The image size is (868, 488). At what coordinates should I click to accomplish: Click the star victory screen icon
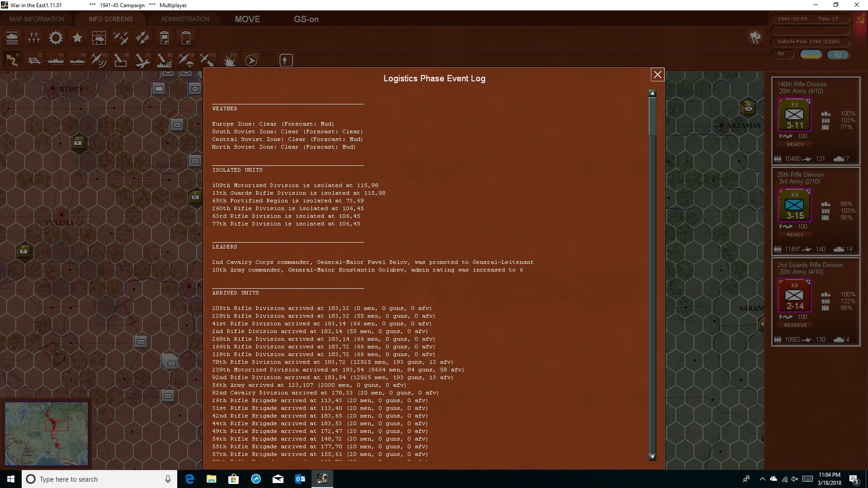77,38
